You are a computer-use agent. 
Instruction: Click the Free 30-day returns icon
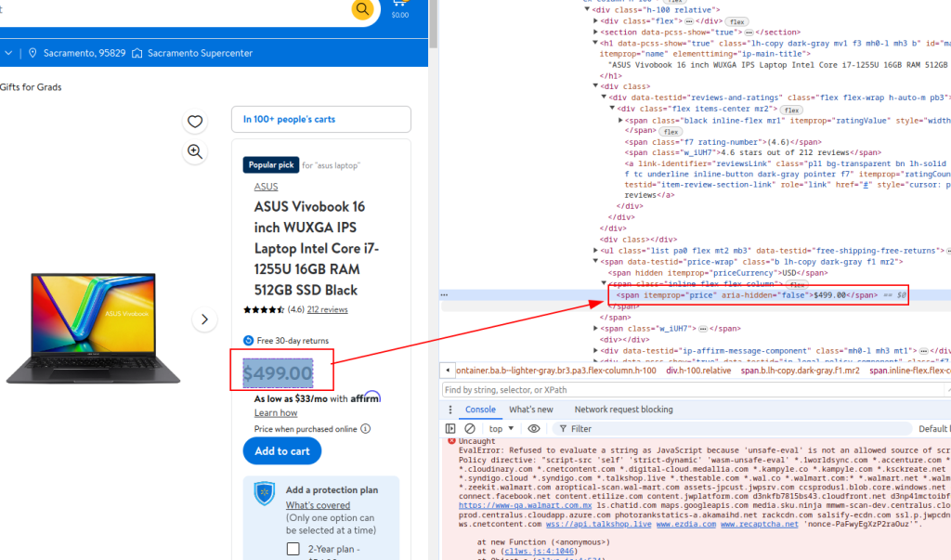248,341
